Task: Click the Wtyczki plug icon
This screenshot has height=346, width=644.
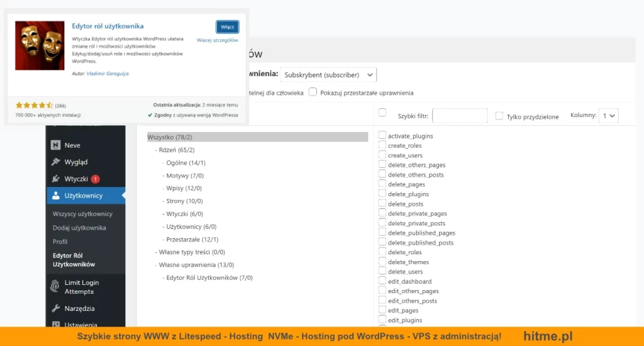Action: point(56,179)
